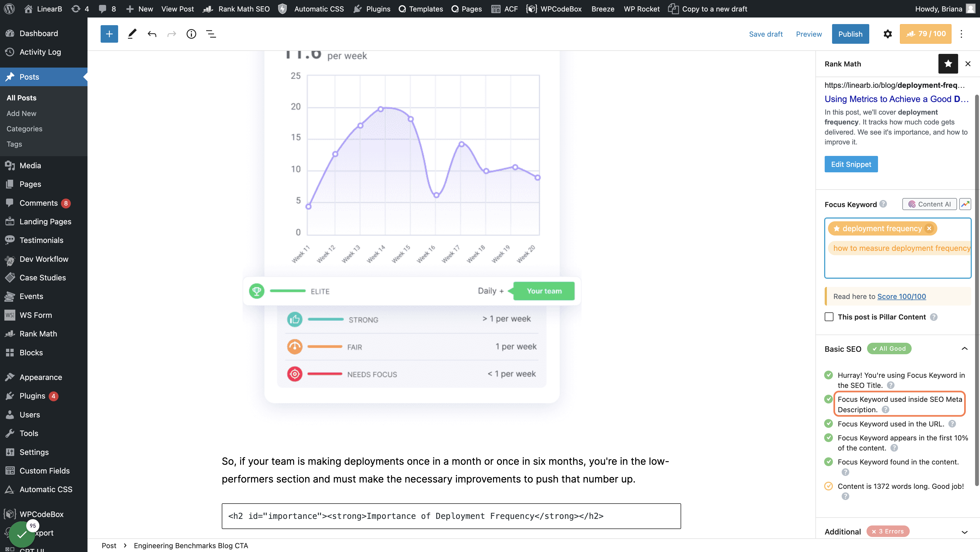Open the editor settings gear icon
980x552 pixels.
pyautogui.click(x=887, y=34)
